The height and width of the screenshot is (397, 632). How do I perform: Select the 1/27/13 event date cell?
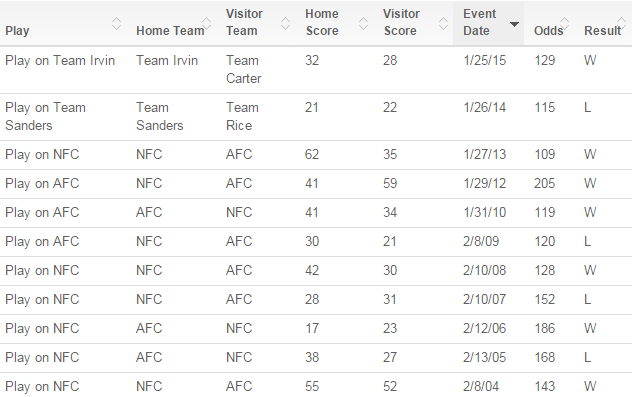pos(484,154)
